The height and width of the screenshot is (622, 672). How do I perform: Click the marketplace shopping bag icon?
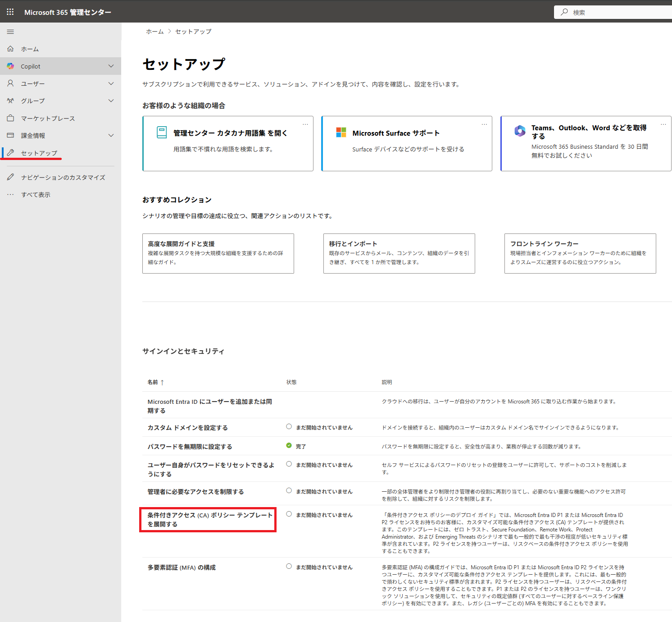pos(10,118)
